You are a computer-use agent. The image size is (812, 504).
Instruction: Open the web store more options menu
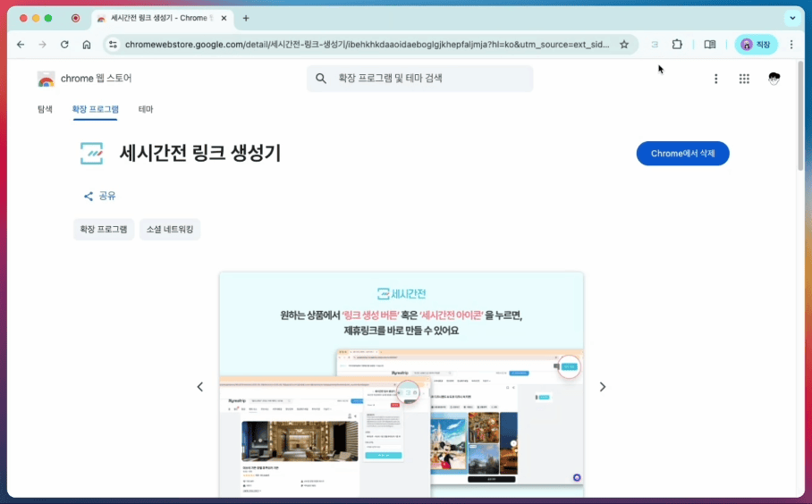[x=715, y=79]
